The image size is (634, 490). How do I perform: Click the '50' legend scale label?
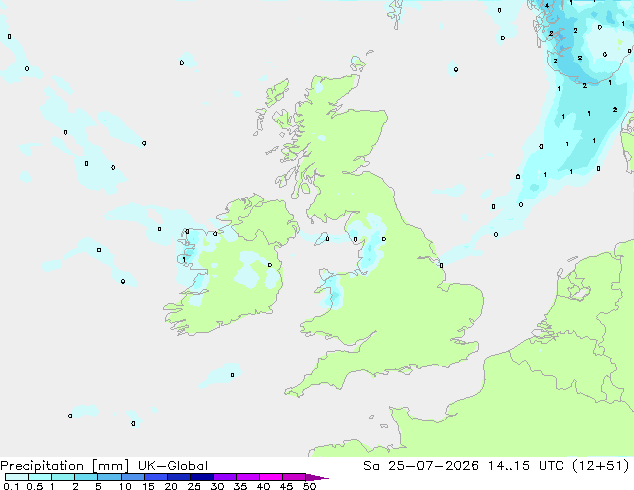click(x=309, y=486)
